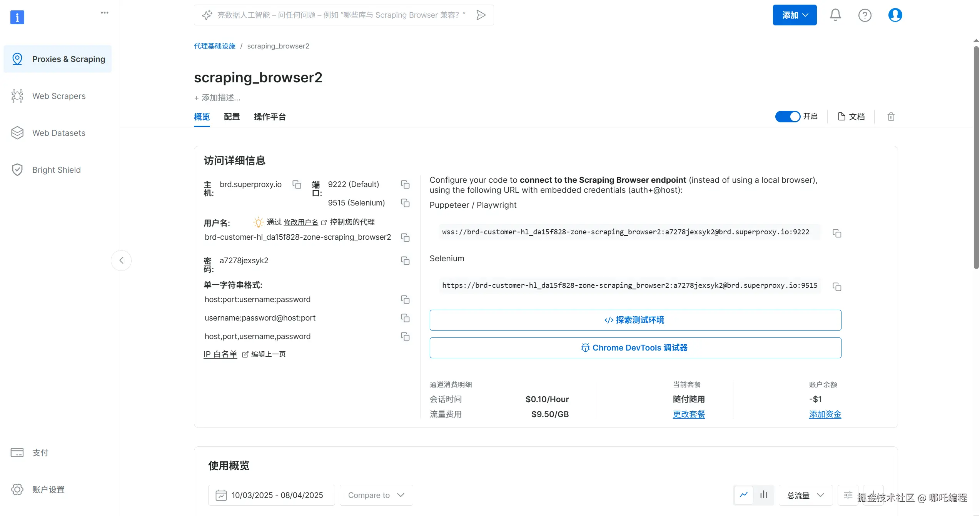
Task: Click the Chrome DevTools 调试器 button
Action: point(635,348)
